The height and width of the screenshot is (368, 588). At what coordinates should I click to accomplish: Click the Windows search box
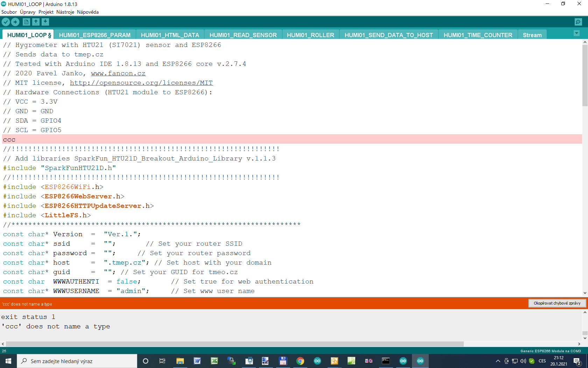pyautogui.click(x=77, y=361)
